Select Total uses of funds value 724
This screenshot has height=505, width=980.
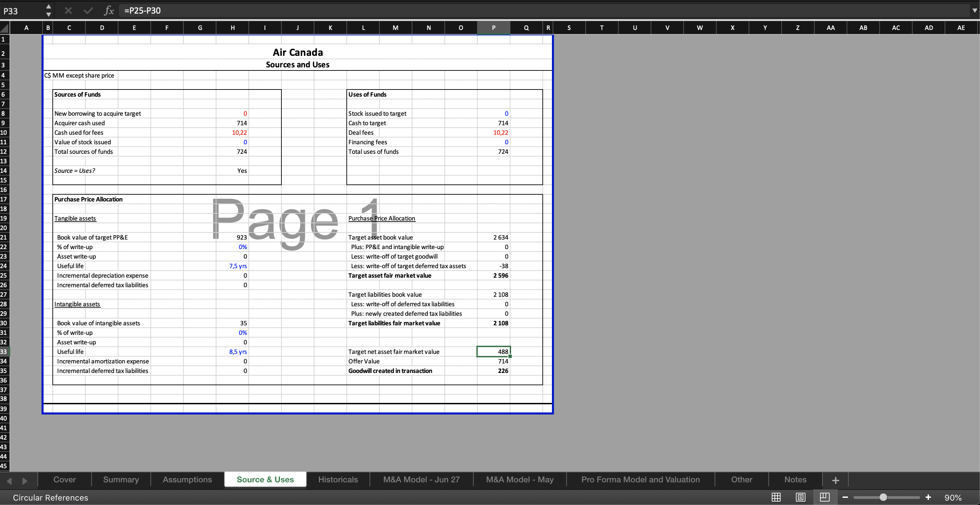[x=493, y=151]
